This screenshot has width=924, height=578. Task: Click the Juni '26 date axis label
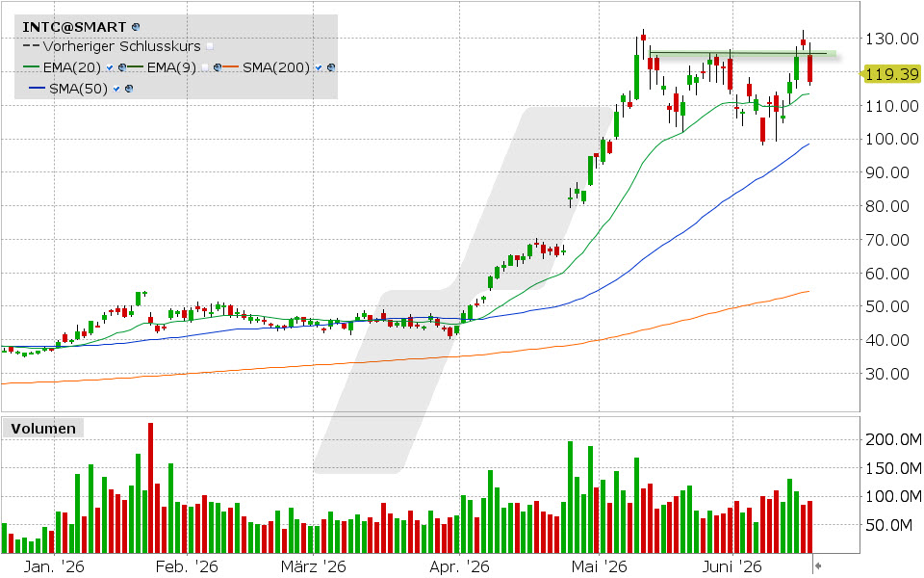(x=732, y=567)
